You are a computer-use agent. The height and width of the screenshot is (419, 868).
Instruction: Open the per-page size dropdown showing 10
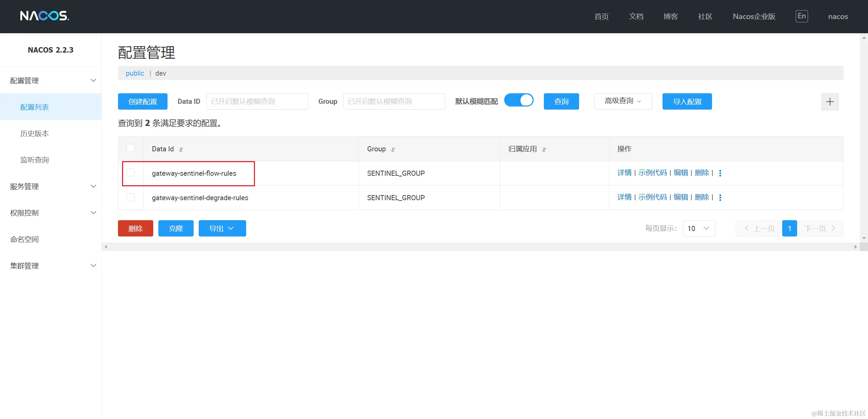point(698,228)
